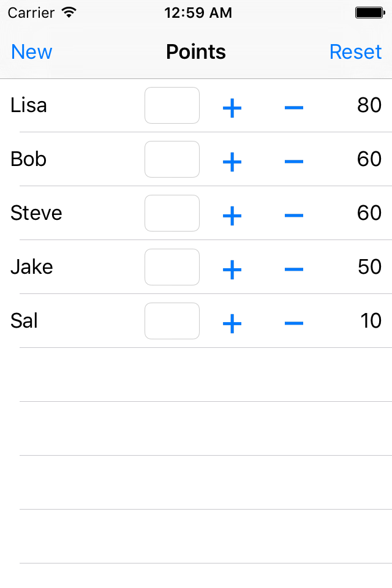Tap the minus icon for Lisa
392x588 pixels.
pyautogui.click(x=294, y=108)
